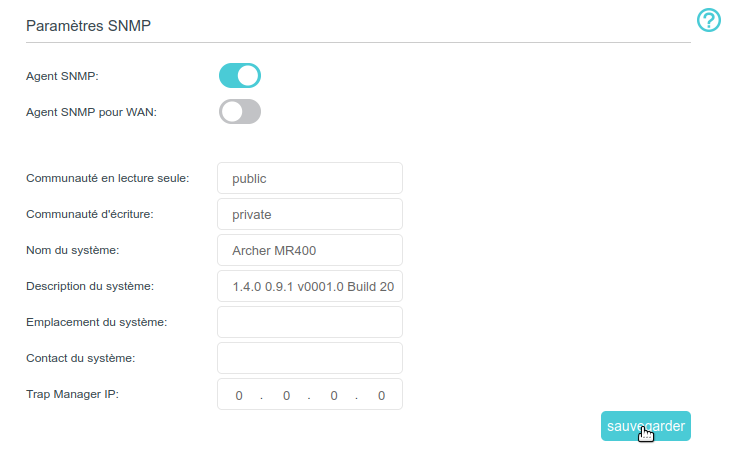Image resolution: width=731 pixels, height=454 pixels.
Task: Click the Paramètres SNMP heading
Action: (88, 25)
